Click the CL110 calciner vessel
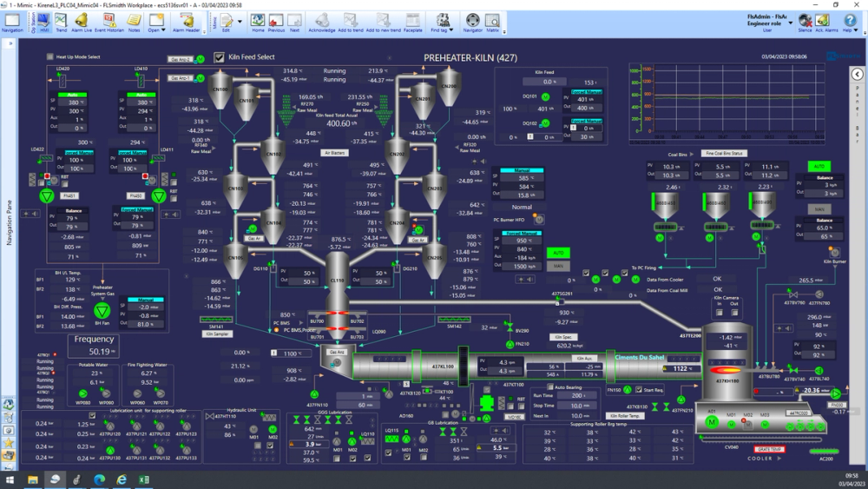Screen dimensions: 868x489 click(x=337, y=280)
